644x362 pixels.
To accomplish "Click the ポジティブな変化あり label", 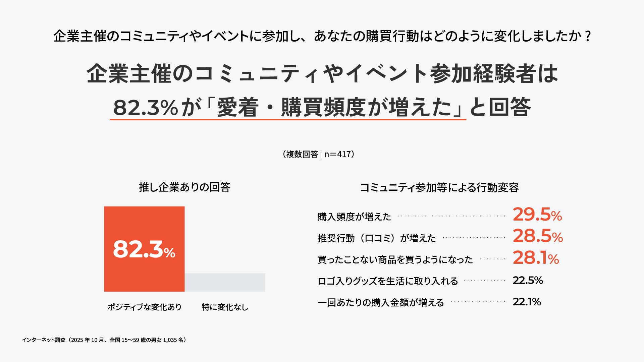I will pos(144,307).
